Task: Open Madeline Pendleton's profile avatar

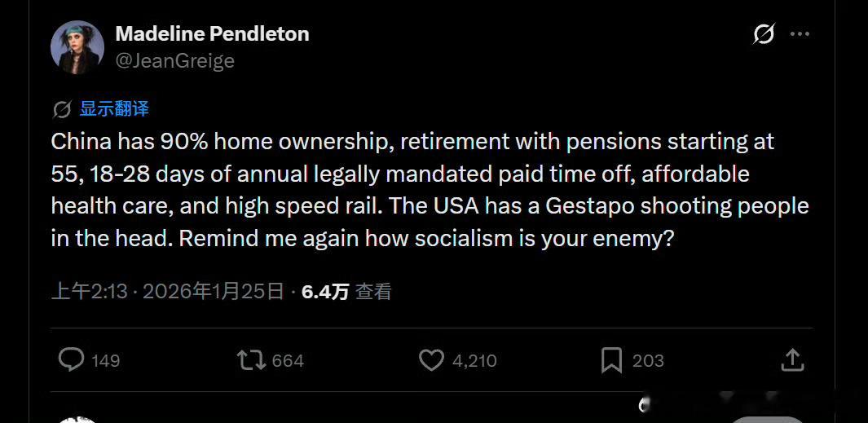Action: pos(77,47)
